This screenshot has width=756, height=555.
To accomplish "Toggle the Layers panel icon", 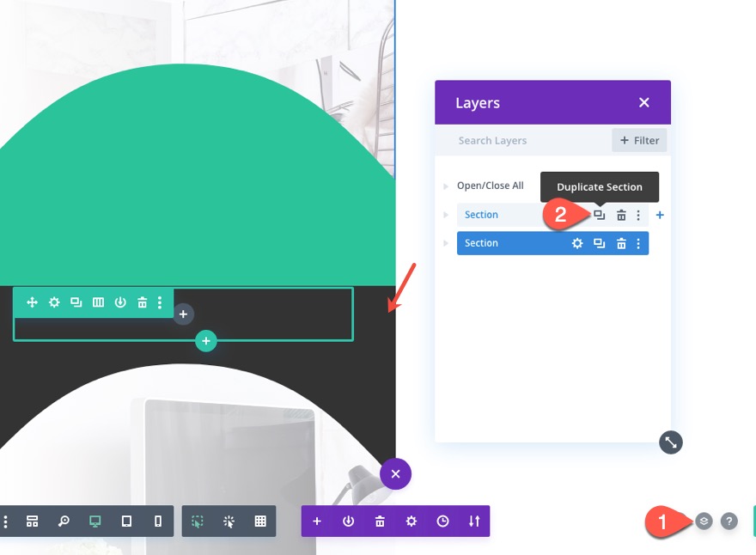I will pos(704,521).
